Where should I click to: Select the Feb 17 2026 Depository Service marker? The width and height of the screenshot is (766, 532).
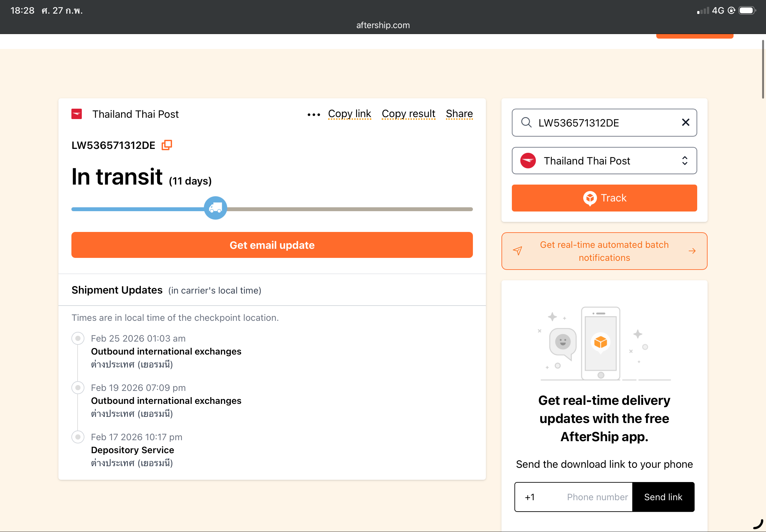[78, 437]
